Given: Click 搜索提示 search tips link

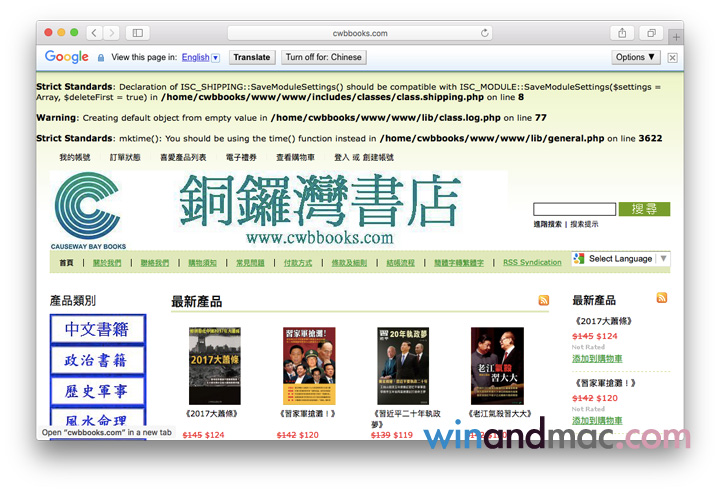Looking at the screenshot, I should click(x=585, y=224).
